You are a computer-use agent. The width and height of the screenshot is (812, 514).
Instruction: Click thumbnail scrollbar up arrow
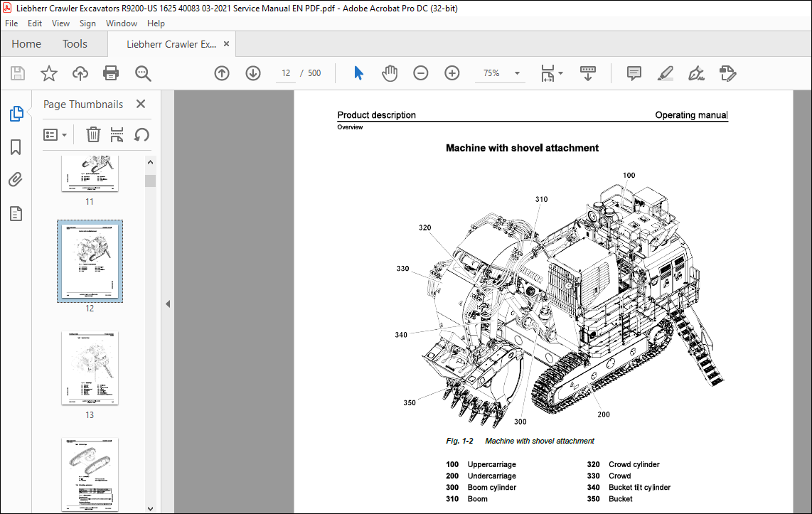point(150,162)
